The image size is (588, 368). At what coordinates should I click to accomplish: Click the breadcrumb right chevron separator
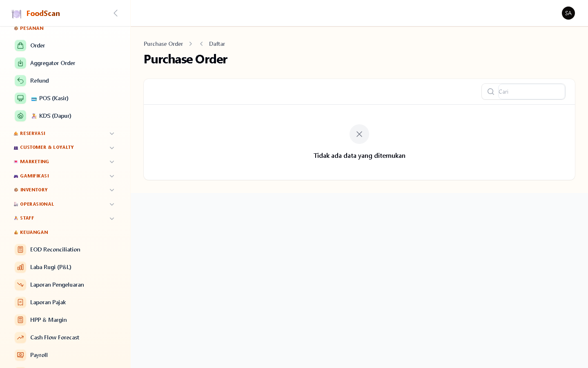point(190,44)
